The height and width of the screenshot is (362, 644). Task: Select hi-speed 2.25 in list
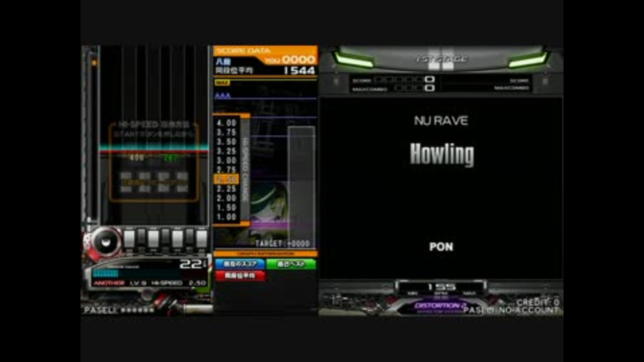(x=226, y=189)
